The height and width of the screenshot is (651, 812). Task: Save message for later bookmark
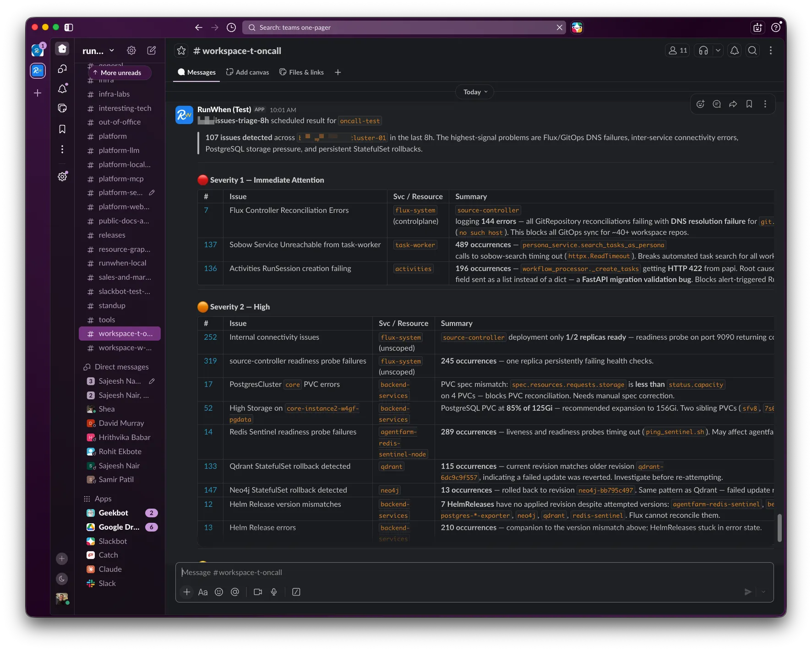(749, 104)
